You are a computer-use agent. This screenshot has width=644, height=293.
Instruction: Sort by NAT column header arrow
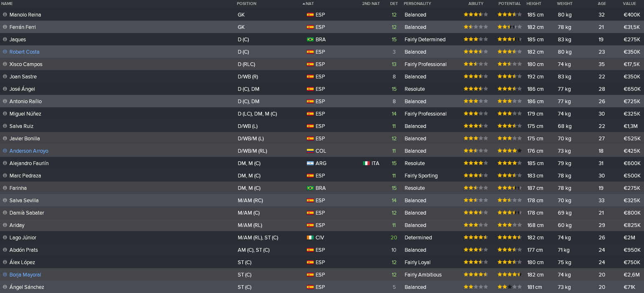click(304, 4)
